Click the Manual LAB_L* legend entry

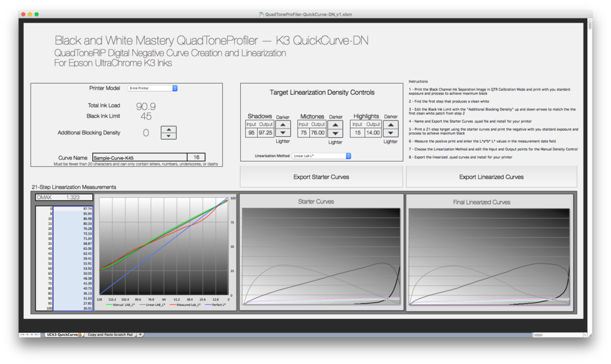point(120,305)
